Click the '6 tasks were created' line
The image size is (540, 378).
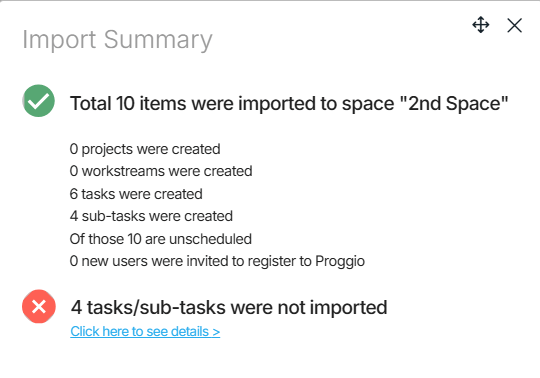(x=136, y=194)
